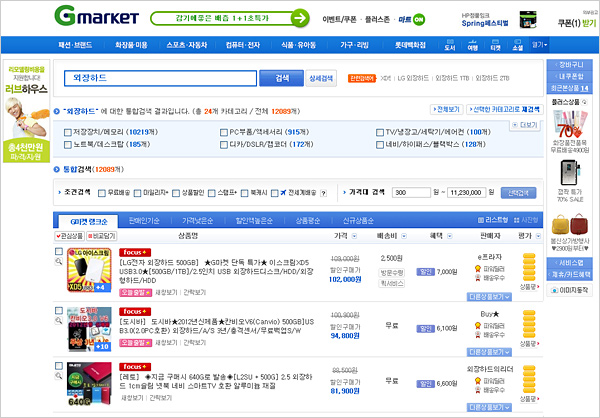Image resolution: width=600 pixels, height=418 pixels.
Task: Click 파워딜러 medal icon for e프라자 seller
Action: 478,268
